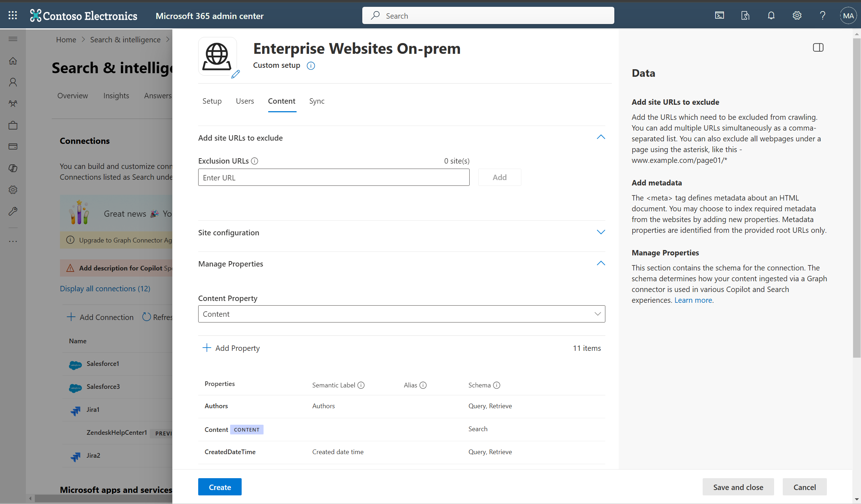
Task: Launch Cloud Shell from the top bar
Action: coord(719,15)
